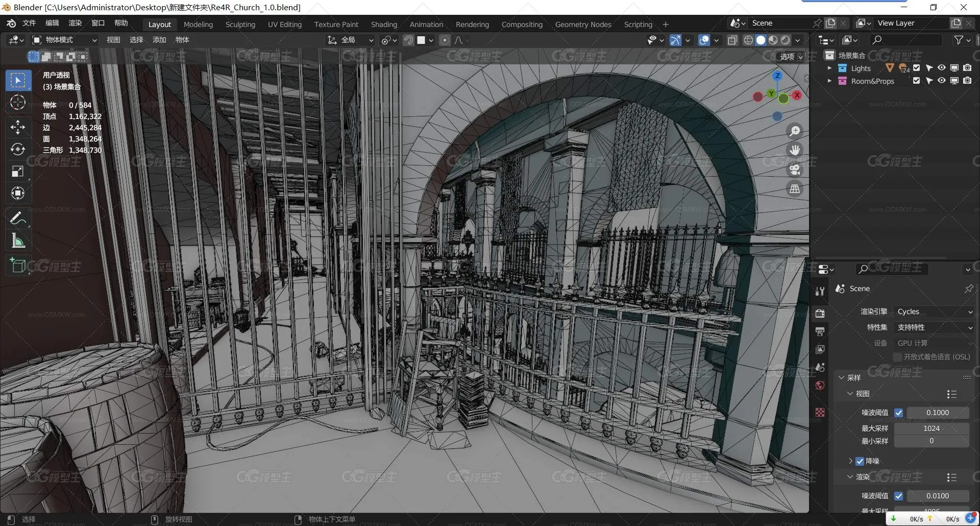The width and height of the screenshot is (980, 526).
Task: Click the pan view hand gizmo
Action: [795, 150]
